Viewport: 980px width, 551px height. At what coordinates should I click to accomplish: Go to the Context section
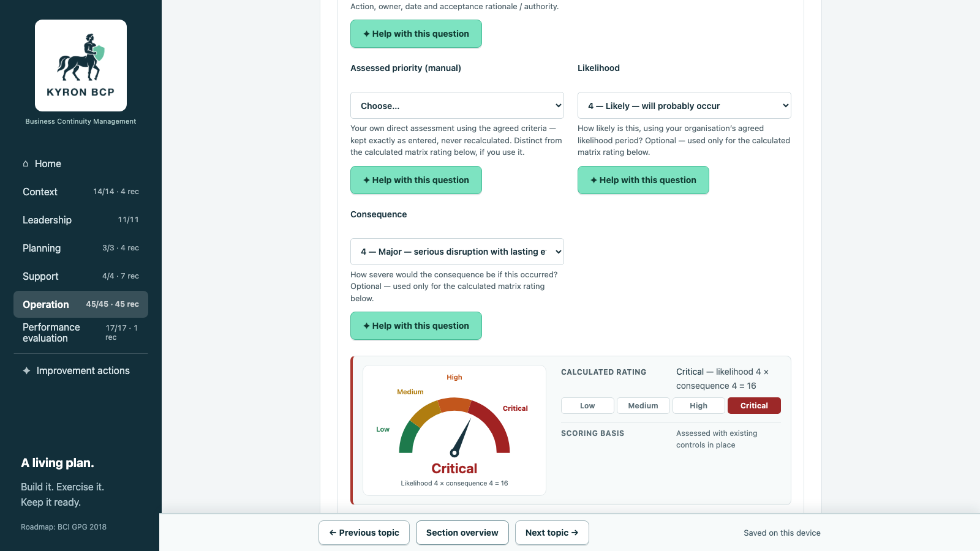click(x=81, y=192)
